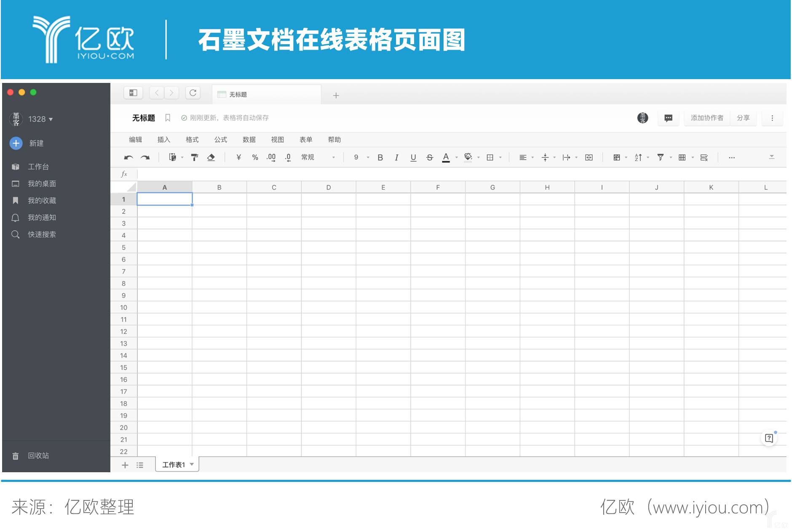Click the freeze panes icon
Viewport: 792px width, 532px height.
[616, 157]
